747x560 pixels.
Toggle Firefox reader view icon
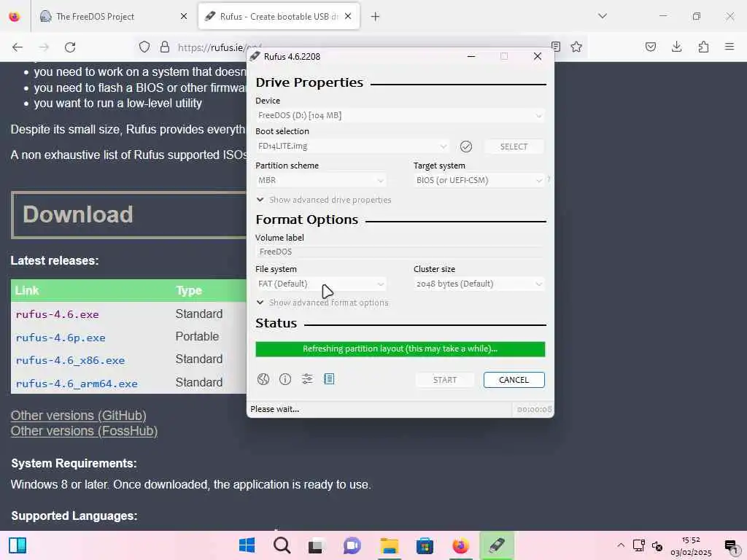pyautogui.click(x=555, y=46)
